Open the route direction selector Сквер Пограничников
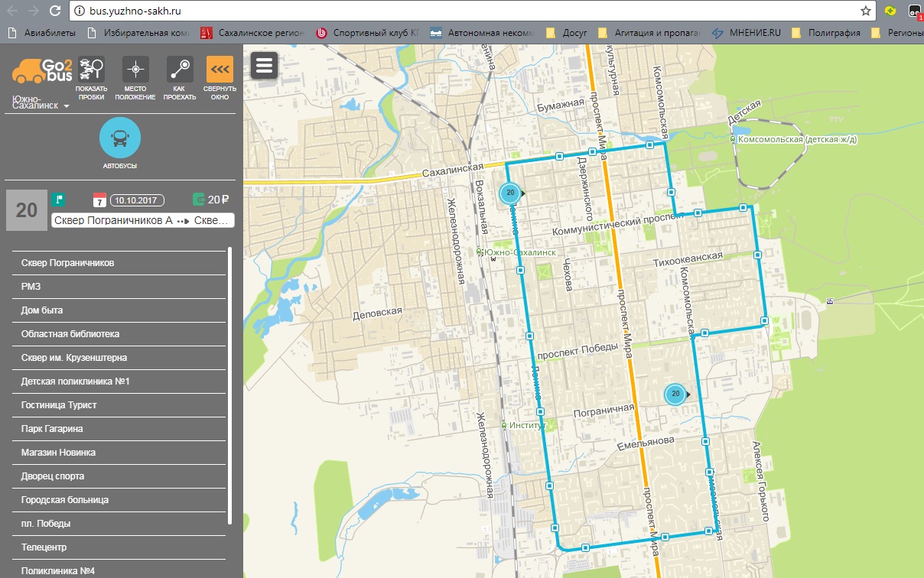 tap(142, 221)
